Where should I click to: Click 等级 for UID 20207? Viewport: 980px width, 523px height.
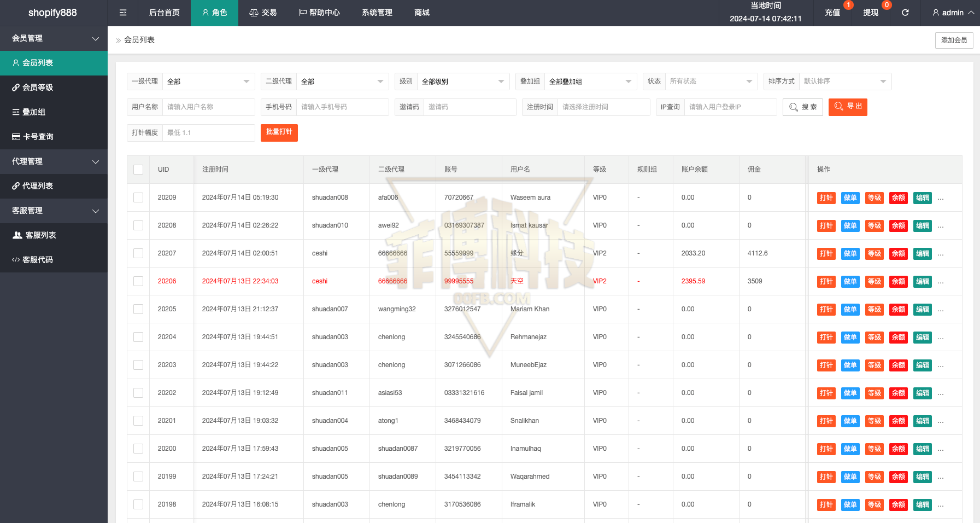tap(874, 253)
